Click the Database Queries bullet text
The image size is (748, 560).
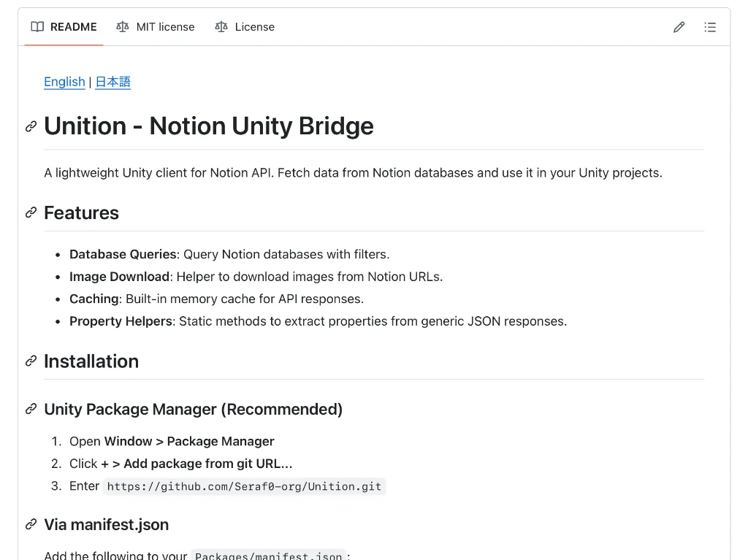pos(229,254)
